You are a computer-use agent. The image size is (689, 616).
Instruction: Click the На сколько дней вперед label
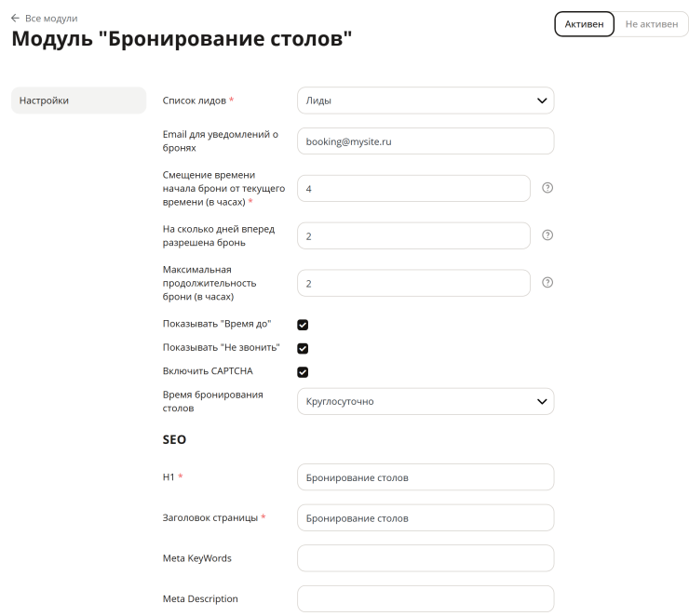pos(219,235)
